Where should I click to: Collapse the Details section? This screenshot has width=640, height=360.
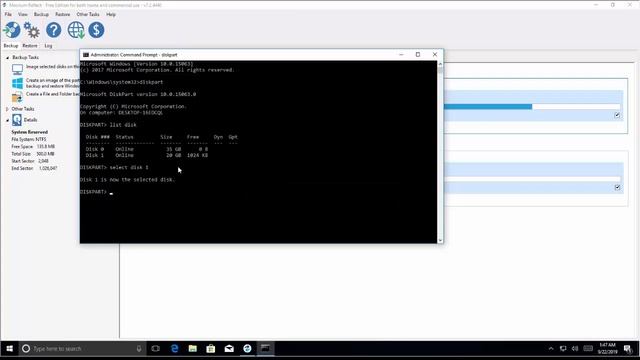[x=7, y=120]
